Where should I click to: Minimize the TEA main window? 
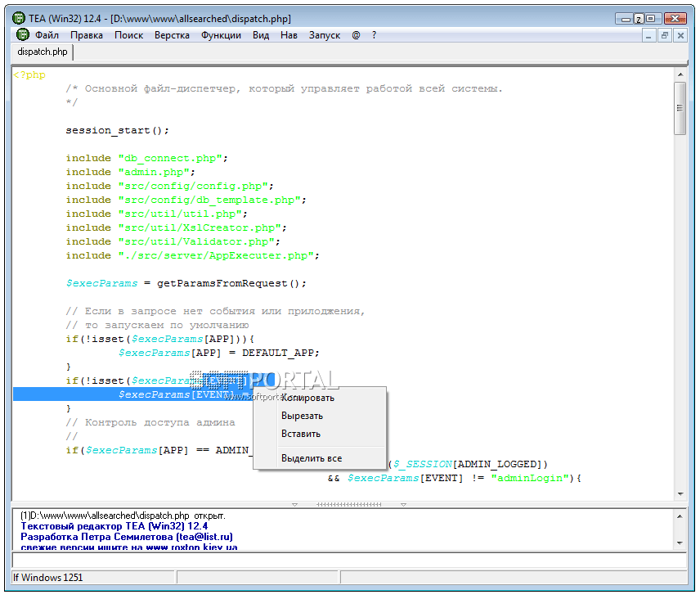[x=626, y=19]
